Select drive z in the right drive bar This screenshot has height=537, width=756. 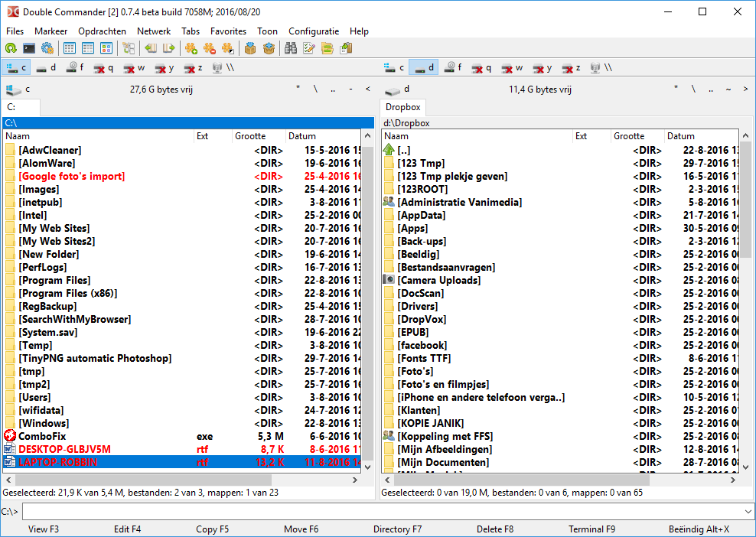(571, 67)
